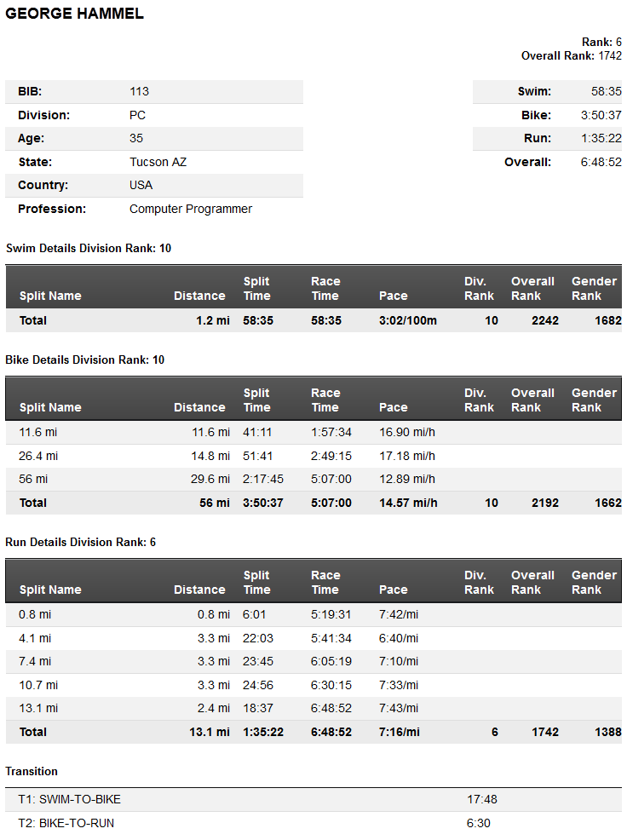The image size is (627, 840).
Task: Click Gender Rank header in the Bike table
Action: point(594,400)
